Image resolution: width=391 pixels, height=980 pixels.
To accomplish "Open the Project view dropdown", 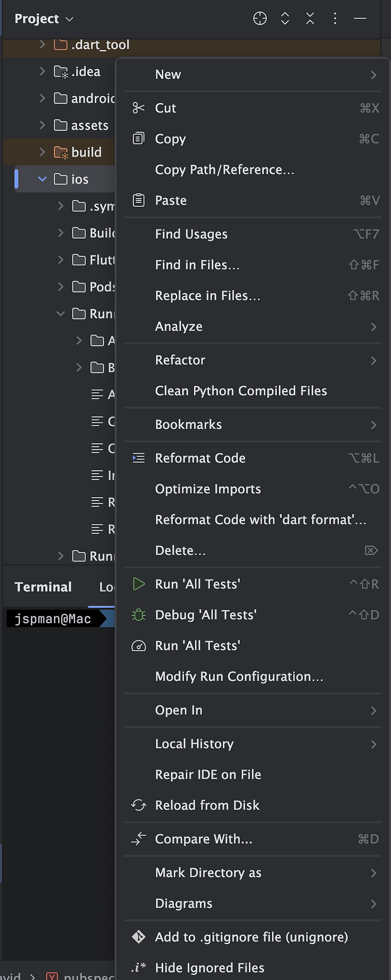I will (44, 19).
